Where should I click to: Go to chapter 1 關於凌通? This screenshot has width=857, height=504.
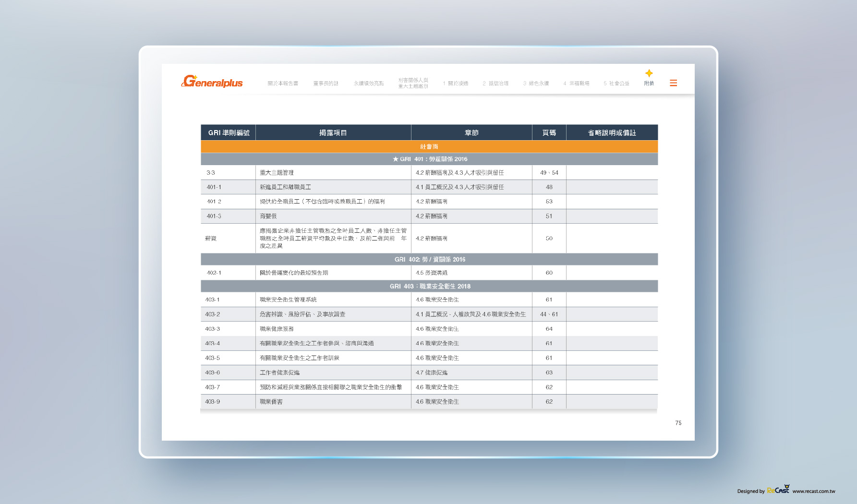pos(456,84)
